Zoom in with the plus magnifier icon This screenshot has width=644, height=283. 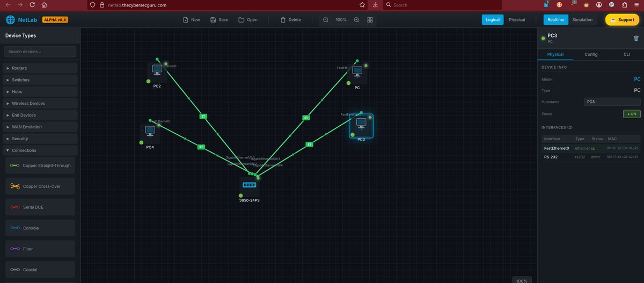coord(356,20)
